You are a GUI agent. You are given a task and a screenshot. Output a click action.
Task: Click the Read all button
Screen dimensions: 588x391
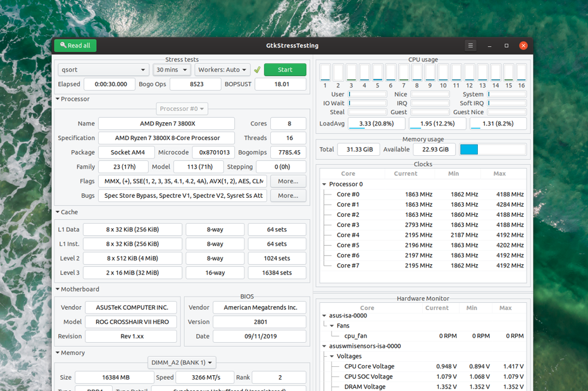point(75,46)
